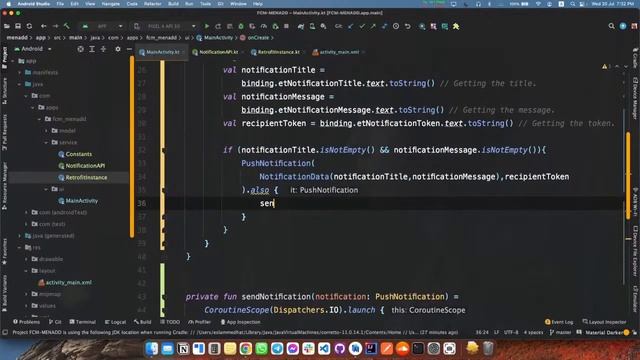Collapse the service folder
This screenshot has height=360, width=640.
[47, 142]
